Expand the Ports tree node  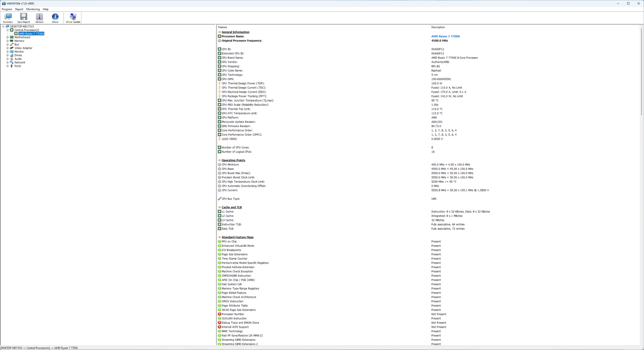7,66
